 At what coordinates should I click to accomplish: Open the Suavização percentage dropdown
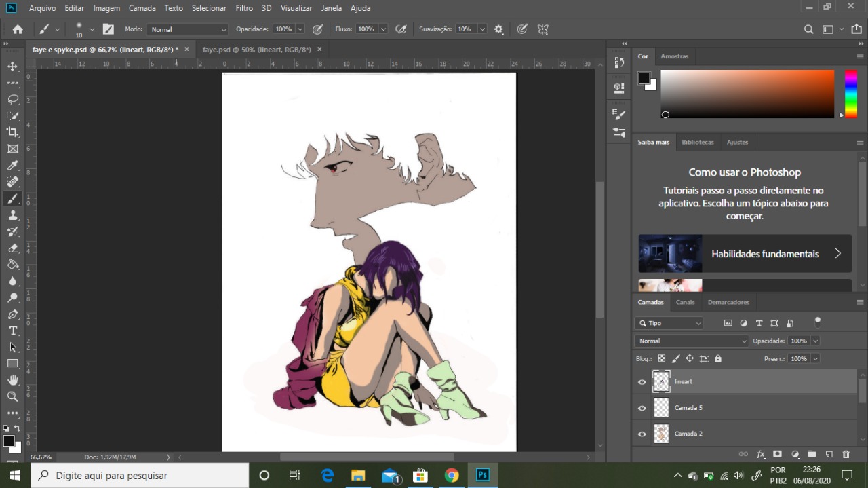click(482, 29)
